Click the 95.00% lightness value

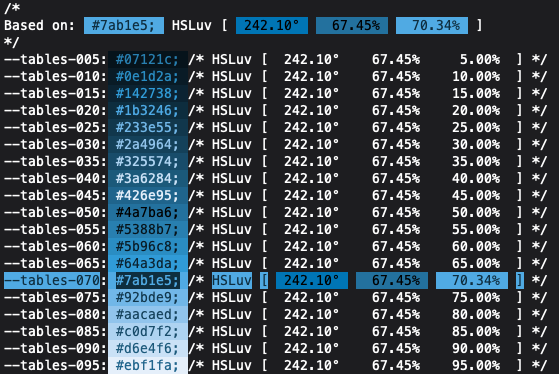click(x=476, y=365)
